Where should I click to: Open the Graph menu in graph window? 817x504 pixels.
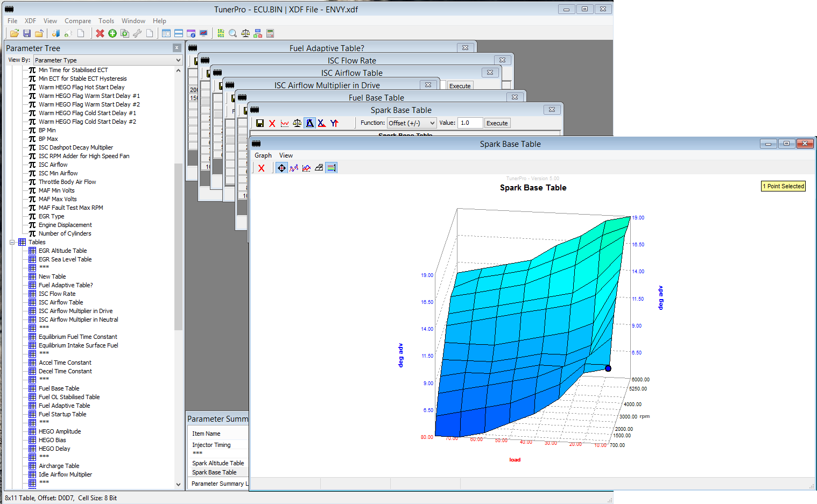[263, 155]
